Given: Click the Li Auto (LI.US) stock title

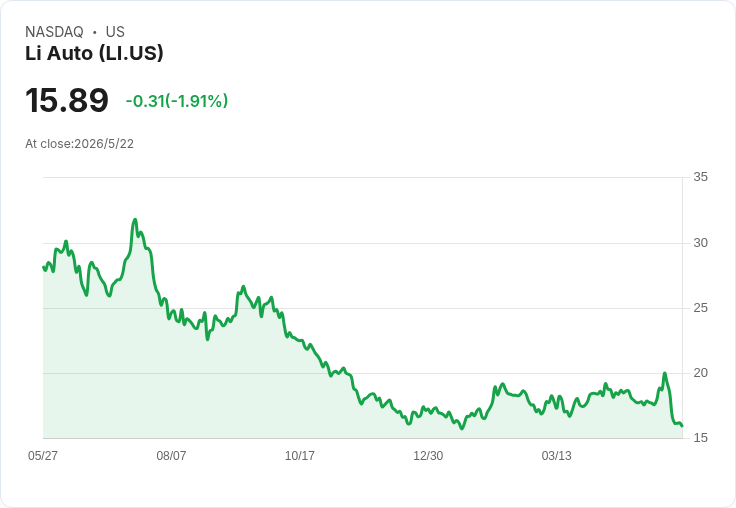Looking at the screenshot, I should point(94,53).
